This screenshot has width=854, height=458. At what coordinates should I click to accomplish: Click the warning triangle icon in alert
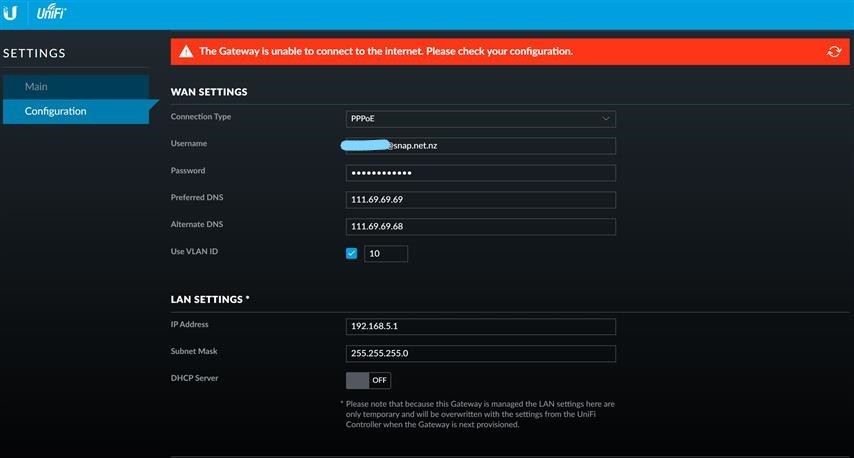click(186, 51)
